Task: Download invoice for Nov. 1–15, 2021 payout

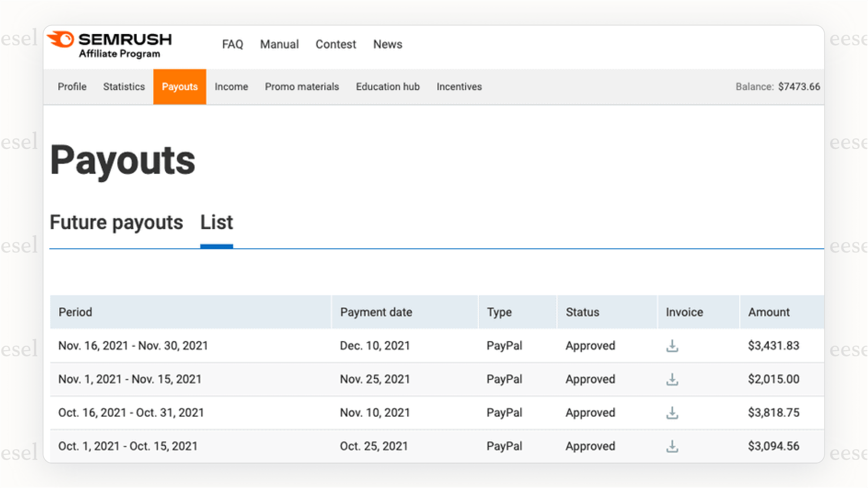Action: pos(672,380)
